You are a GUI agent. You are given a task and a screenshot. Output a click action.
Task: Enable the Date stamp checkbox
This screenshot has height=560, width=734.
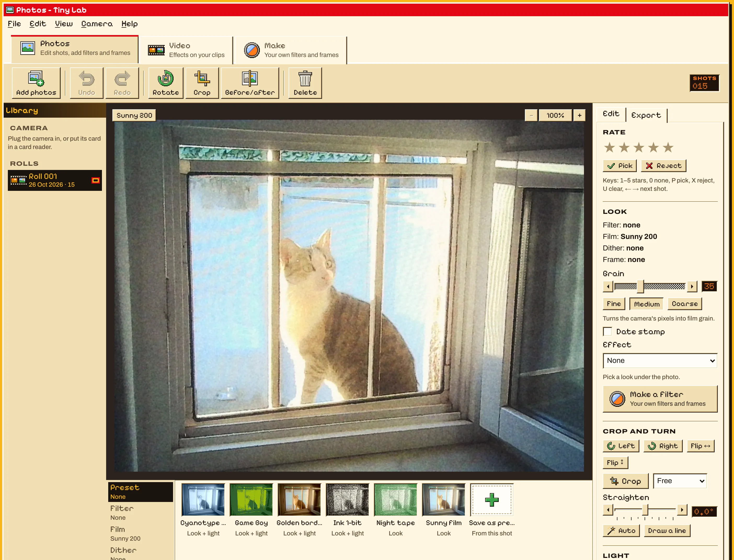point(607,331)
